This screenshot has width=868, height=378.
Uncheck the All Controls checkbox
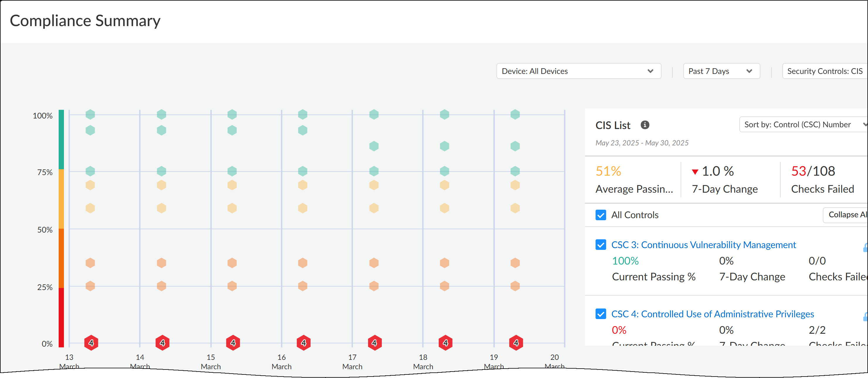(601, 215)
